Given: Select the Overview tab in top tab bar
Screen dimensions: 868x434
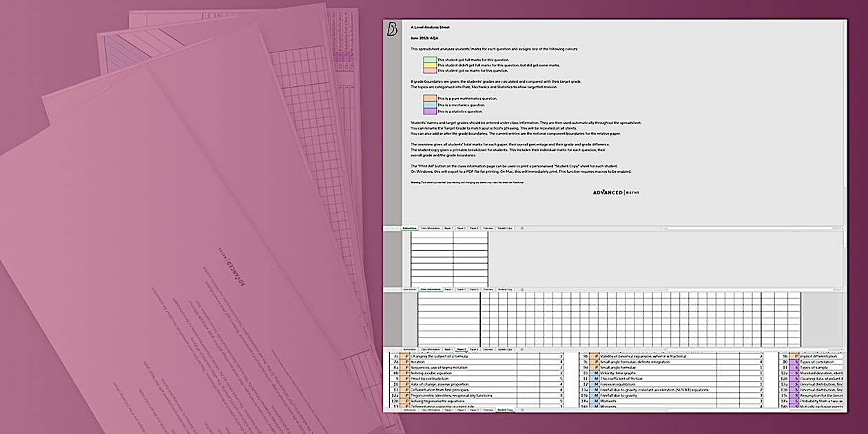Looking at the screenshot, I should coord(487,228).
